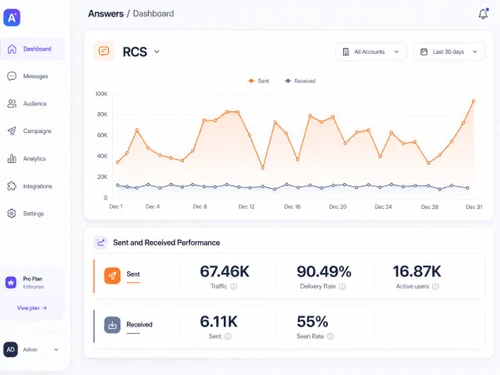This screenshot has height=375, width=500.
Task: Select the Received performance tab label
Action: pyautogui.click(x=139, y=324)
